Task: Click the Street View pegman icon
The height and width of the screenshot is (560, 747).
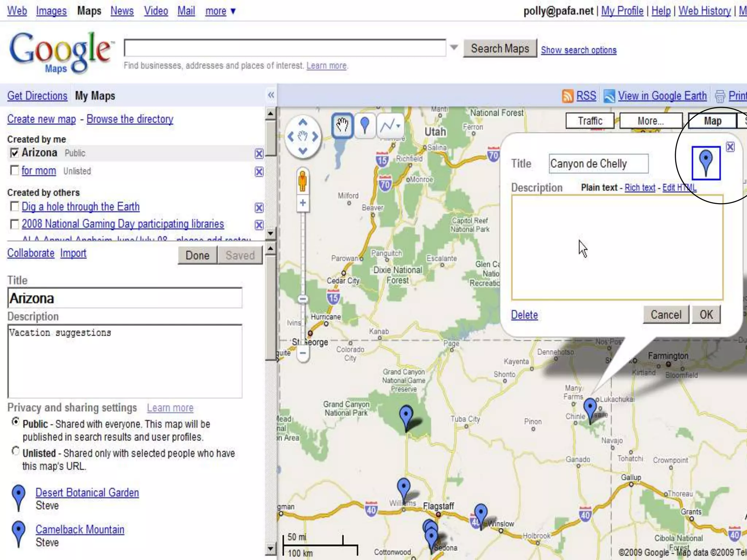Action: coord(302,181)
